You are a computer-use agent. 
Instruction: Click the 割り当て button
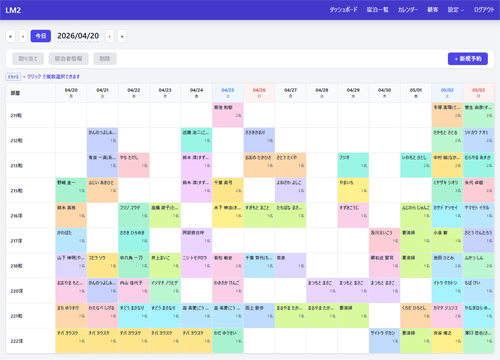pos(28,59)
